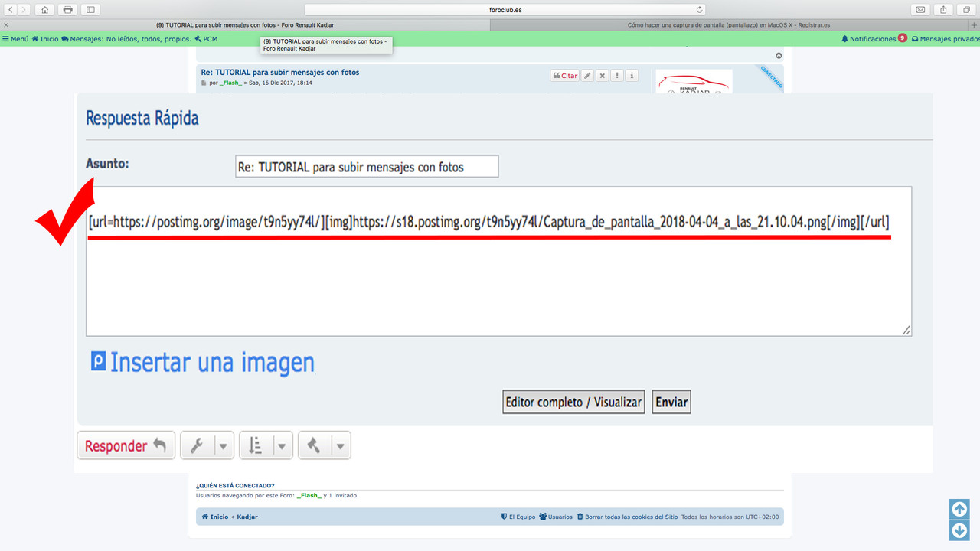Add a new tab with plus button
The width and height of the screenshot is (980, 551).
tap(974, 25)
